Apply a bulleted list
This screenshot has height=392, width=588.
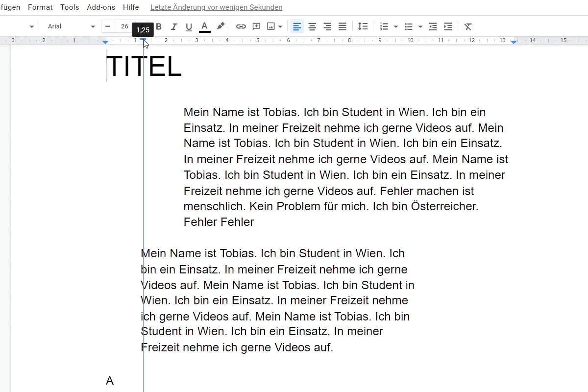[409, 26]
